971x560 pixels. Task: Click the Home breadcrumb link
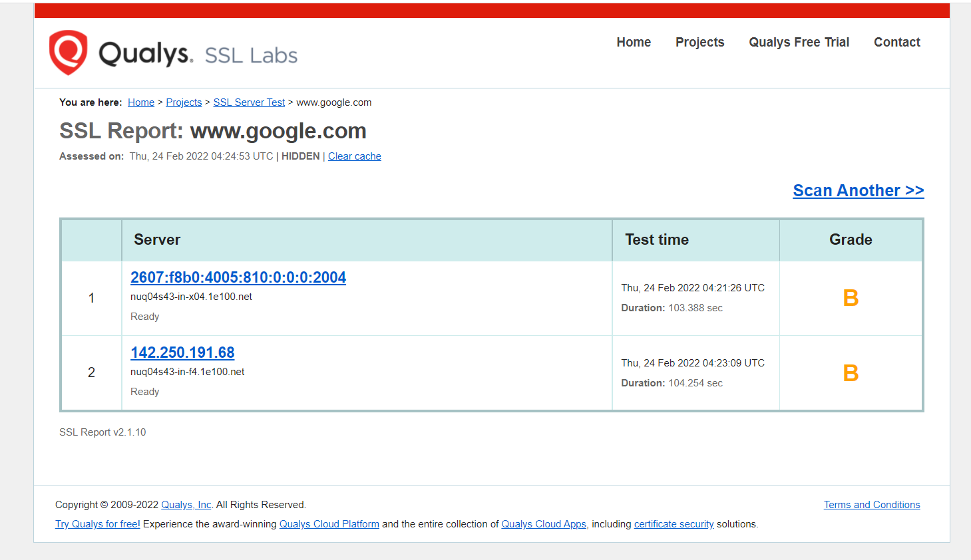140,102
